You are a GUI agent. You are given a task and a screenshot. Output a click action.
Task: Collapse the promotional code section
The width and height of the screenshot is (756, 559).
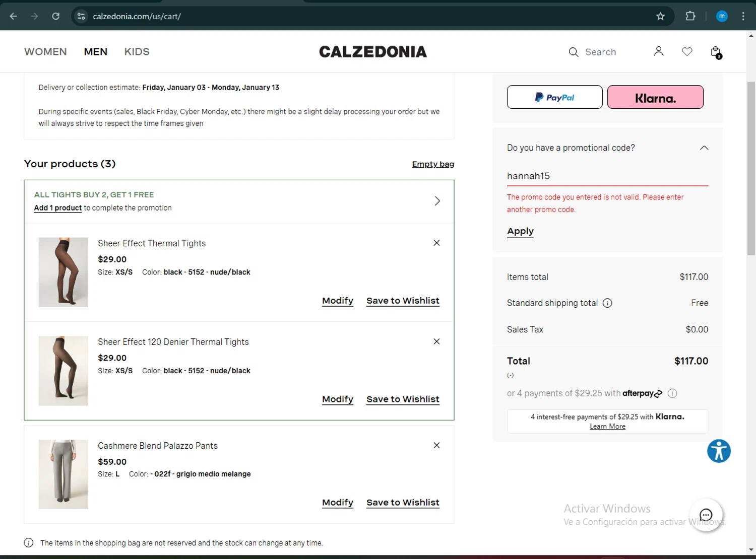pyautogui.click(x=704, y=148)
